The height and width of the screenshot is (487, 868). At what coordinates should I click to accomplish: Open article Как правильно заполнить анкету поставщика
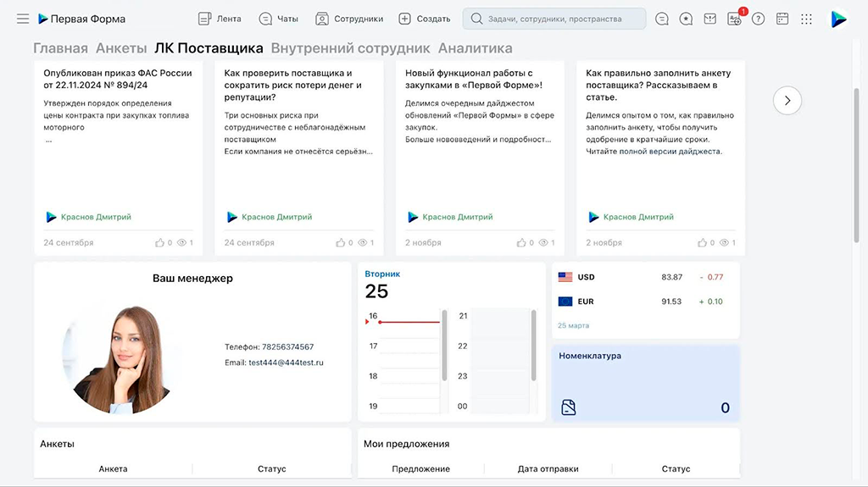coord(658,85)
